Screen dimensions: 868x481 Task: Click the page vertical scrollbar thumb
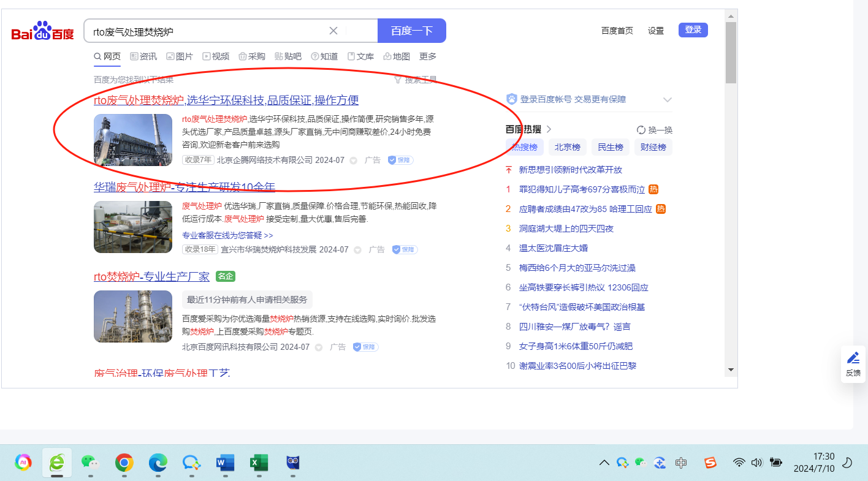731,52
